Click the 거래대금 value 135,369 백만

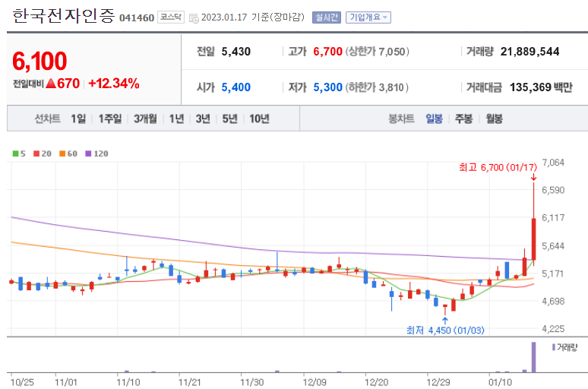[x=541, y=87]
